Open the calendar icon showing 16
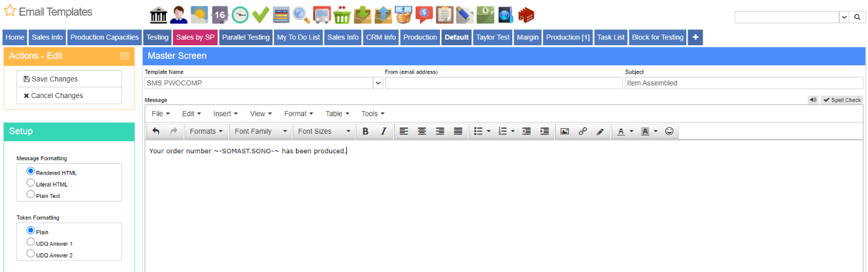The height and width of the screenshot is (272, 868). click(x=219, y=14)
